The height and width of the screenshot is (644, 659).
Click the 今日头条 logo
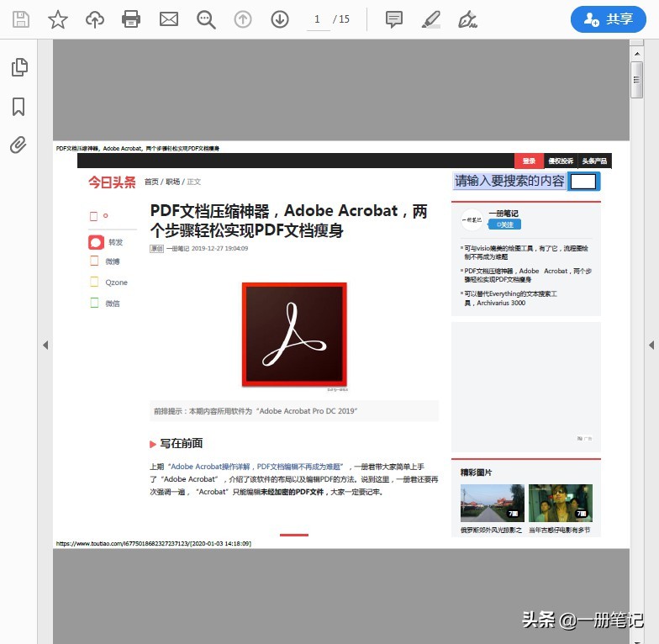coord(112,182)
